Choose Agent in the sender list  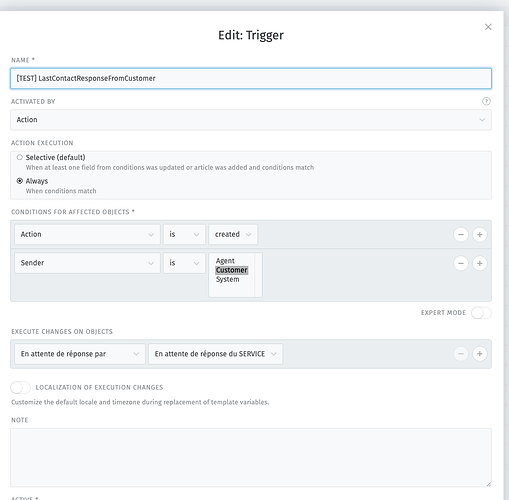point(225,261)
